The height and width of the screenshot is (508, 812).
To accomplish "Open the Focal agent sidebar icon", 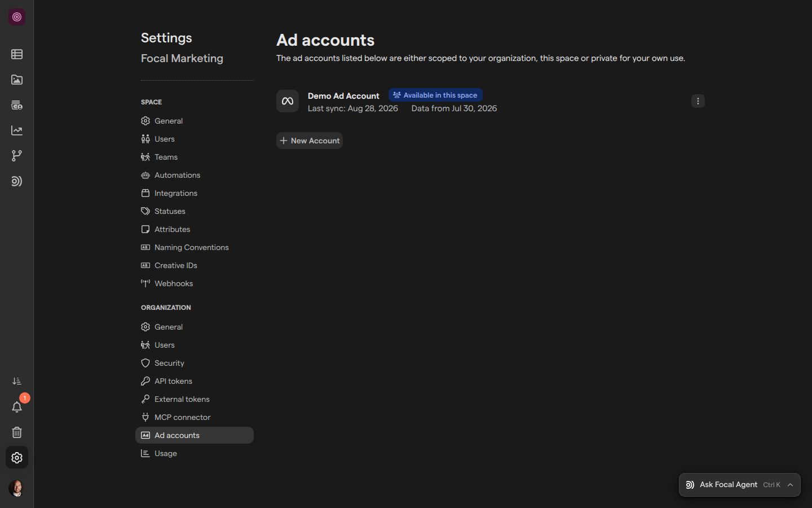I will coord(17,181).
